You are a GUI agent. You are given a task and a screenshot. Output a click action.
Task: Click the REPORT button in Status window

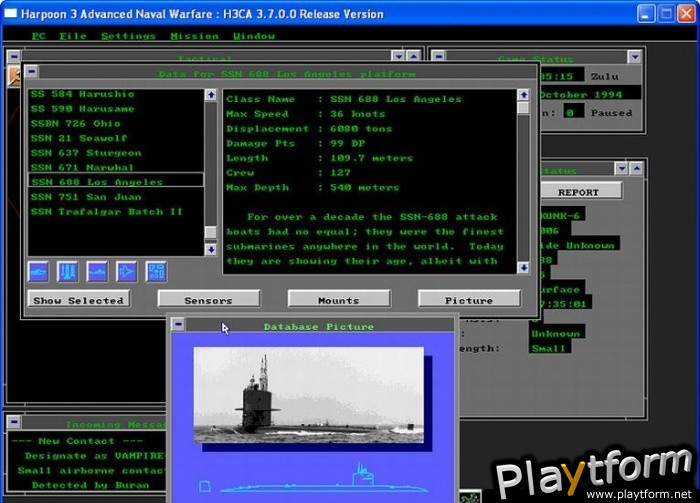coord(579,191)
